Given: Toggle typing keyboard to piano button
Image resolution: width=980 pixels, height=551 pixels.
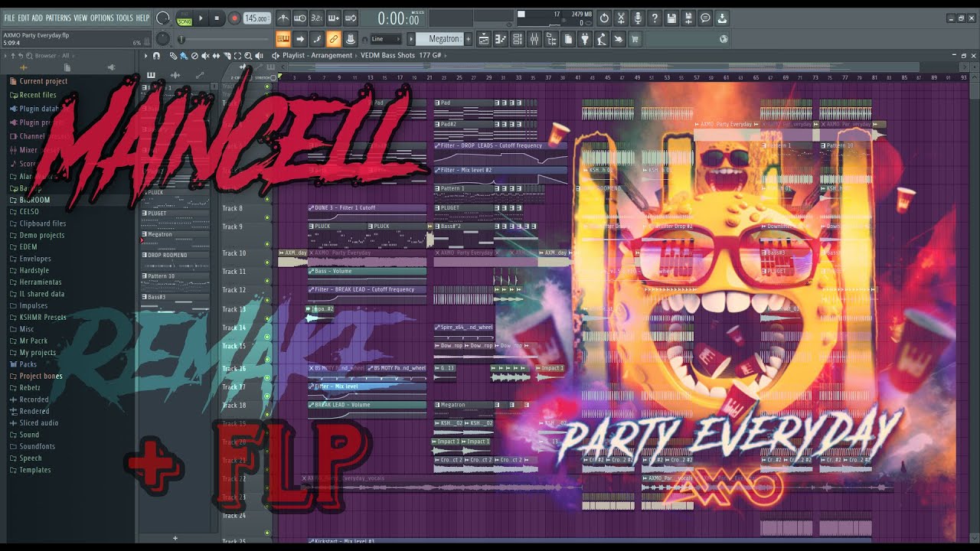Looking at the screenshot, I should pyautogui.click(x=283, y=39).
